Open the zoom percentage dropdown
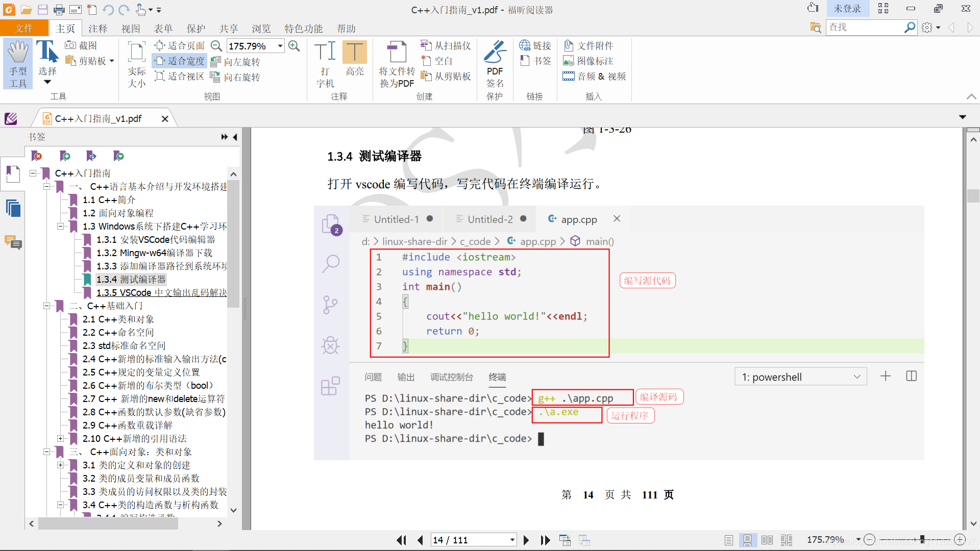980x551 pixels. (280, 46)
